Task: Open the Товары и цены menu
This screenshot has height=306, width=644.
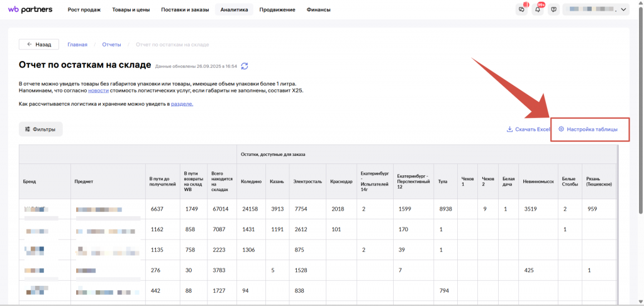Action: click(x=130, y=10)
